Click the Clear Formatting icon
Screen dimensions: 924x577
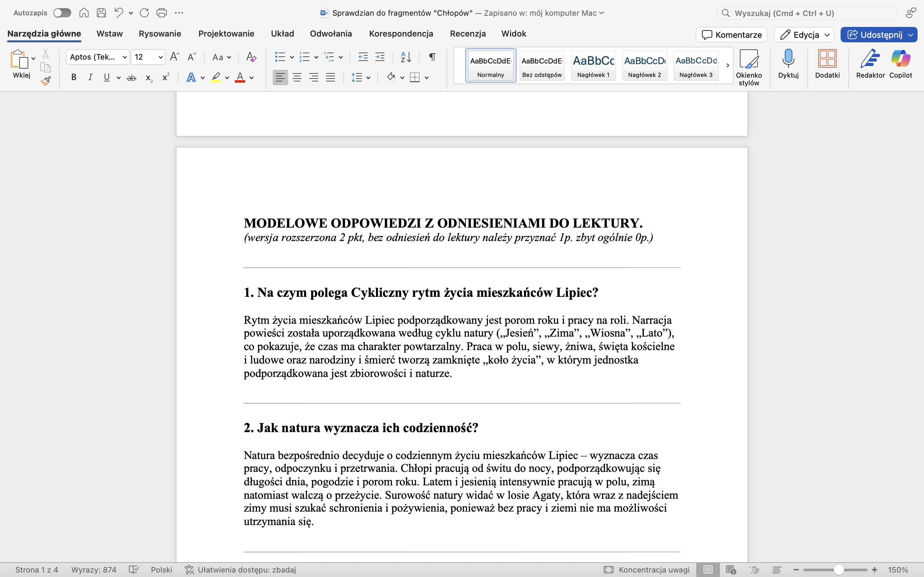(x=251, y=57)
